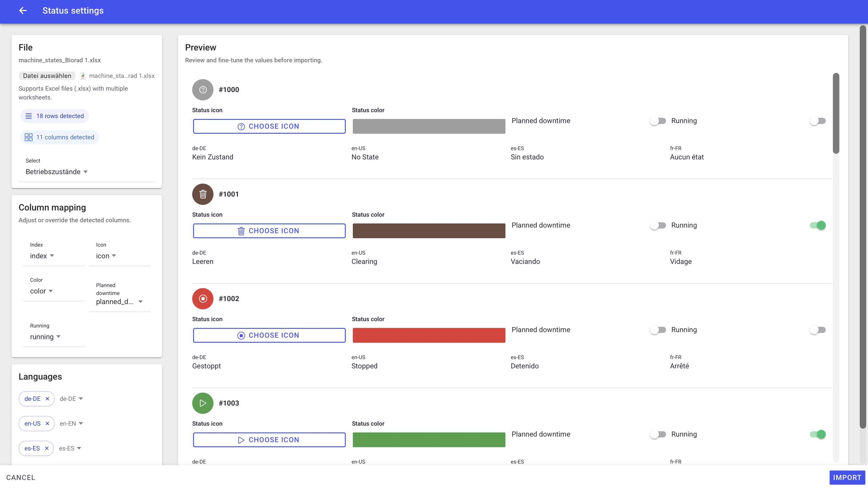Open the Color column mapping dropdown
This screenshot has width=868, height=490.
tap(41, 291)
